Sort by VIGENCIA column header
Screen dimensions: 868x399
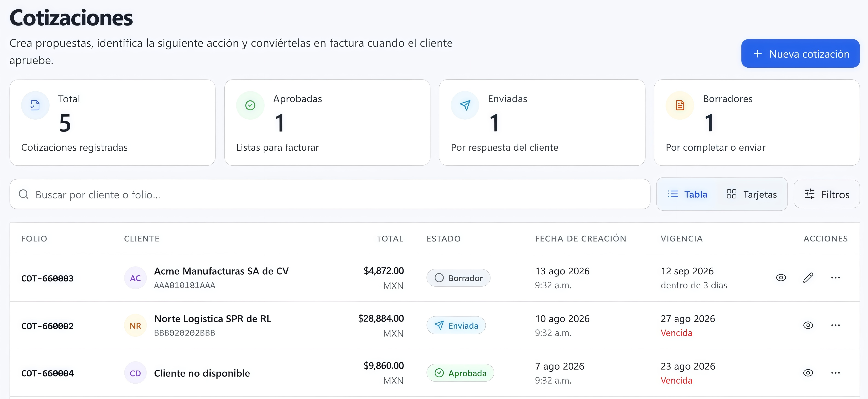(682, 238)
